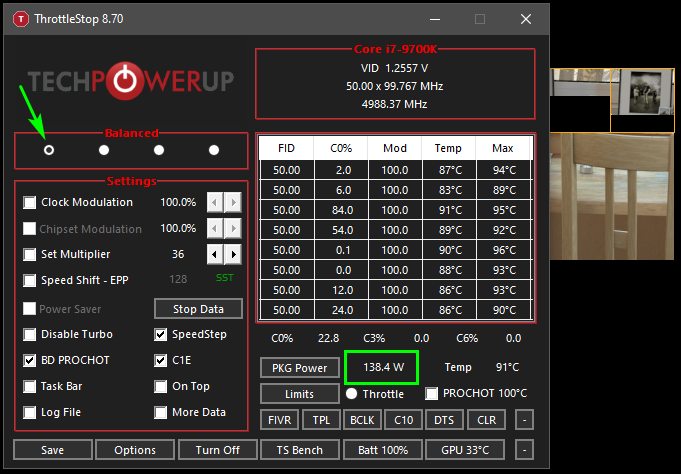Click the 96°C max temperature cell
Viewport: 681px width, 474px height.
(504, 250)
